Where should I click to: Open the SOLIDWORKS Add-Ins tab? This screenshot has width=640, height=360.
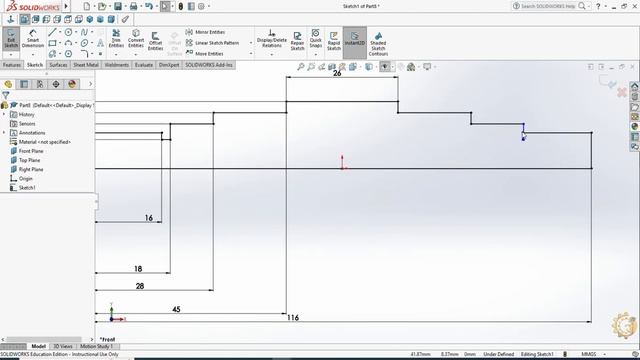[x=209, y=65]
